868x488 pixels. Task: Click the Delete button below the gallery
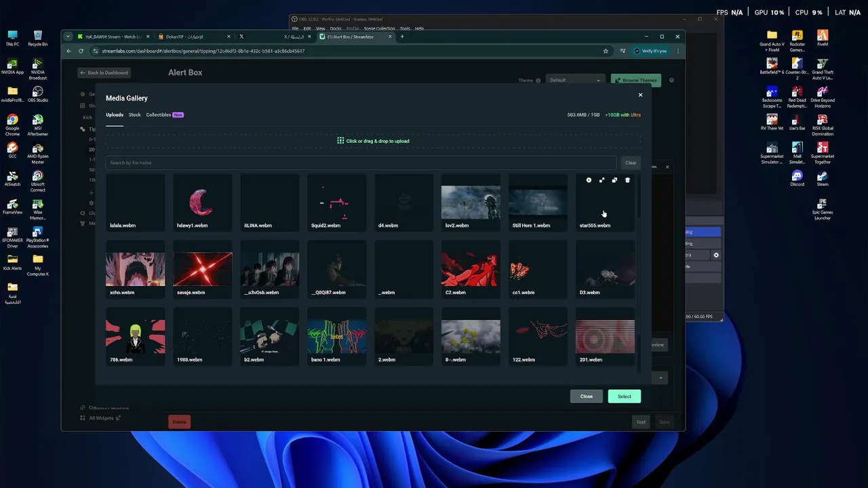[179, 422]
